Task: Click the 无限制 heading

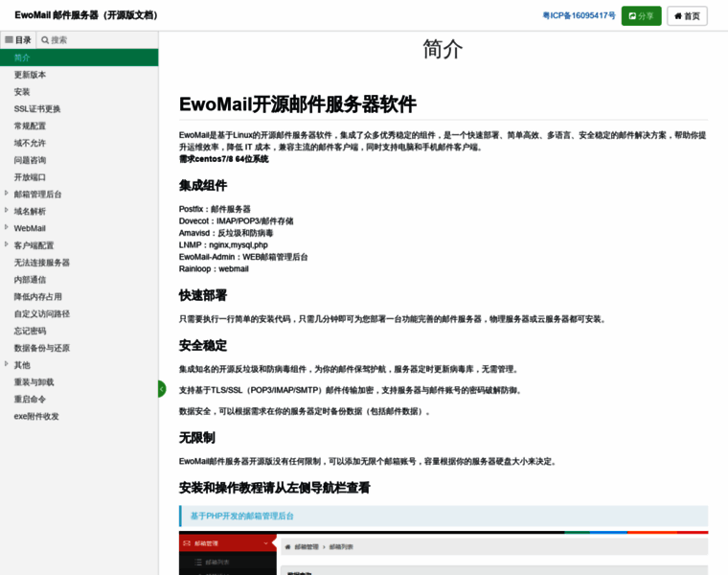Action: (197, 438)
